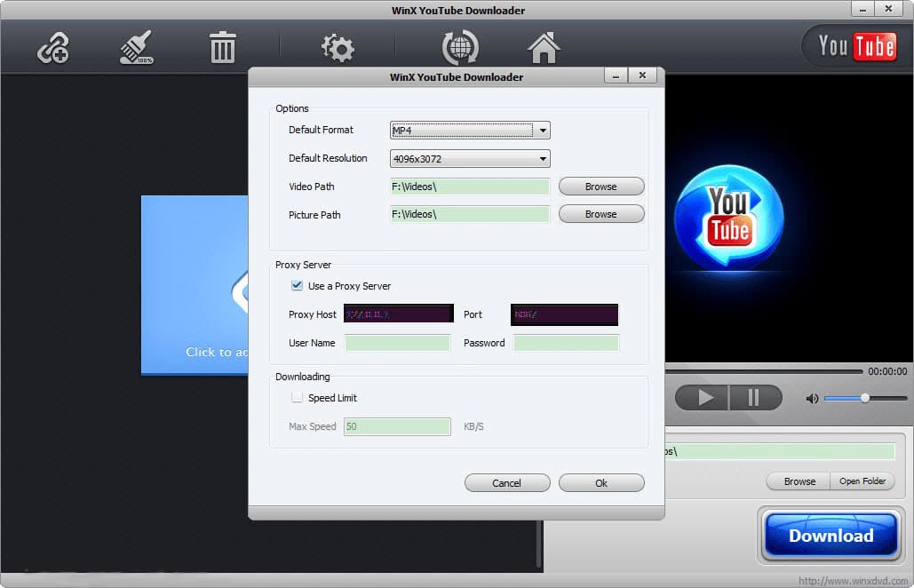The image size is (914, 588).
Task: Browse for the Video Path
Action: click(x=601, y=187)
